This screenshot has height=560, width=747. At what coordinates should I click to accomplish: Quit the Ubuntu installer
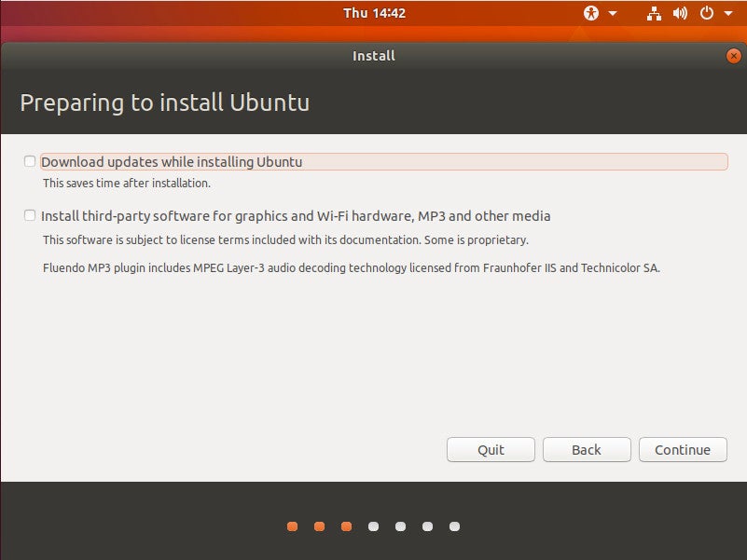(x=491, y=449)
